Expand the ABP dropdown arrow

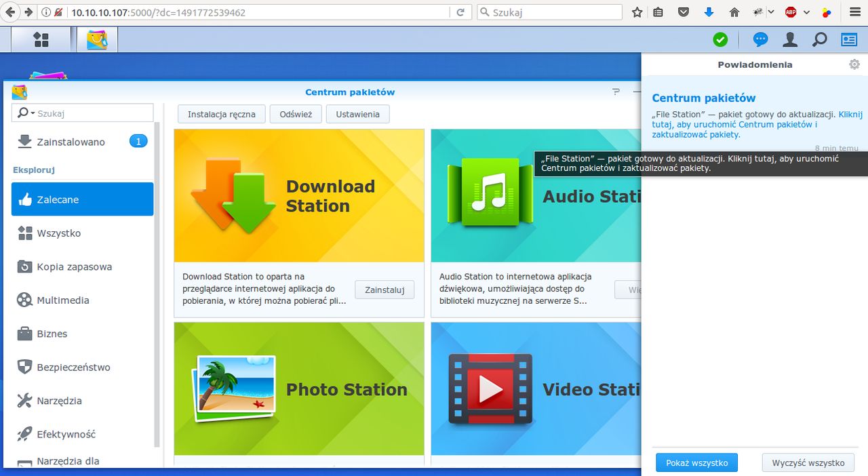point(806,12)
